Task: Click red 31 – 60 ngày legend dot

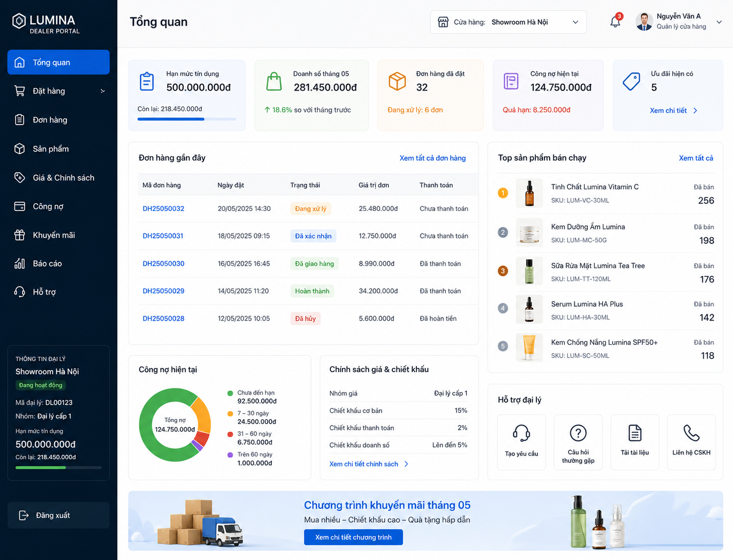Action: tap(230, 434)
